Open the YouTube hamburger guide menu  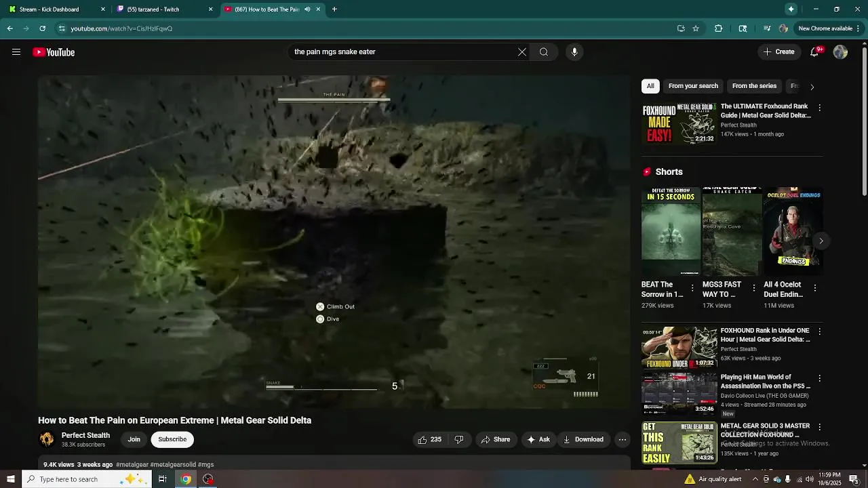coord(16,52)
